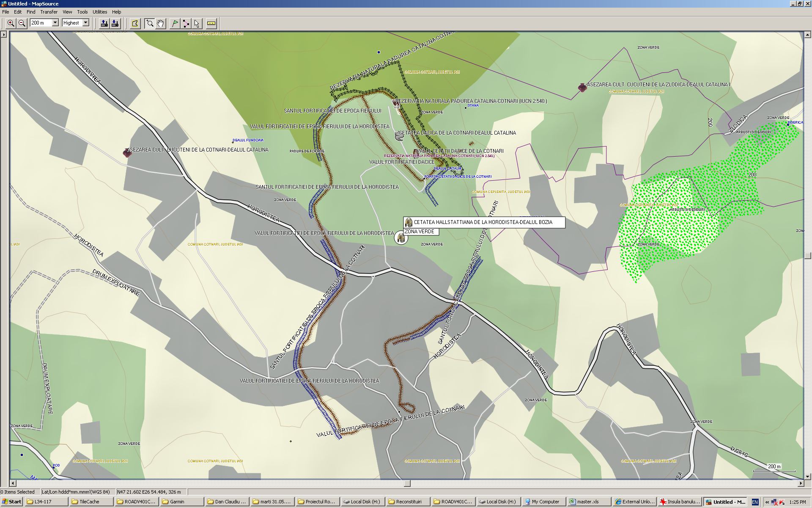Open the Transfer menu
Viewport: 812px width, 508px height.
[49, 12]
